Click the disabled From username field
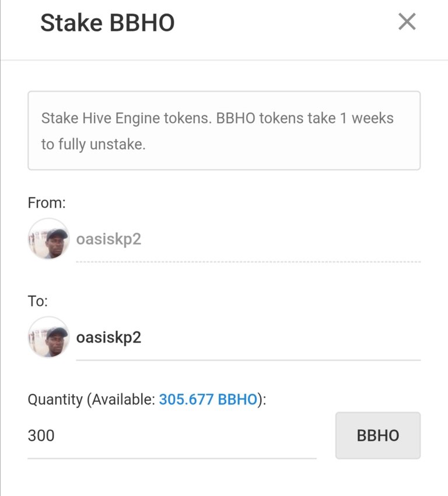Screen dimensions: 448x496 click(248, 239)
